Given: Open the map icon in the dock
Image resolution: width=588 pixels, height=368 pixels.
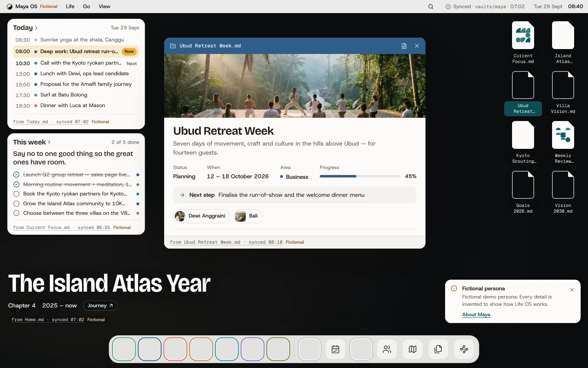Looking at the screenshot, I should pos(413,349).
